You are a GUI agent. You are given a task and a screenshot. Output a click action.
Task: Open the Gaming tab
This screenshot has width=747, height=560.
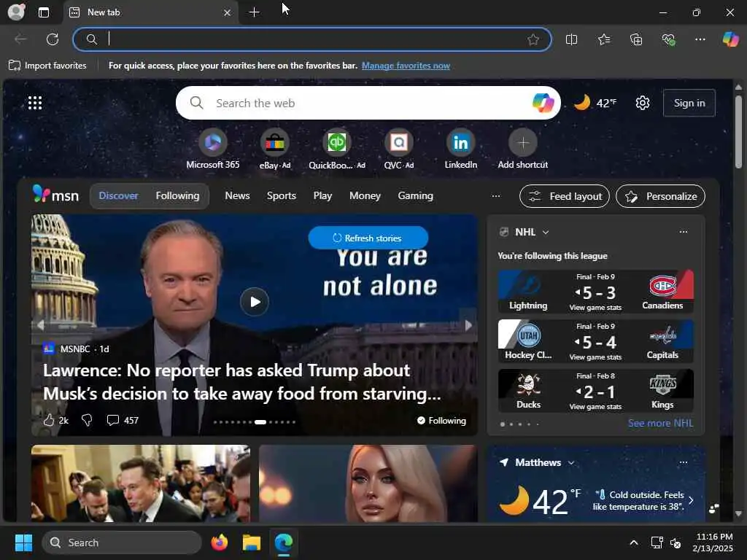pyautogui.click(x=415, y=195)
